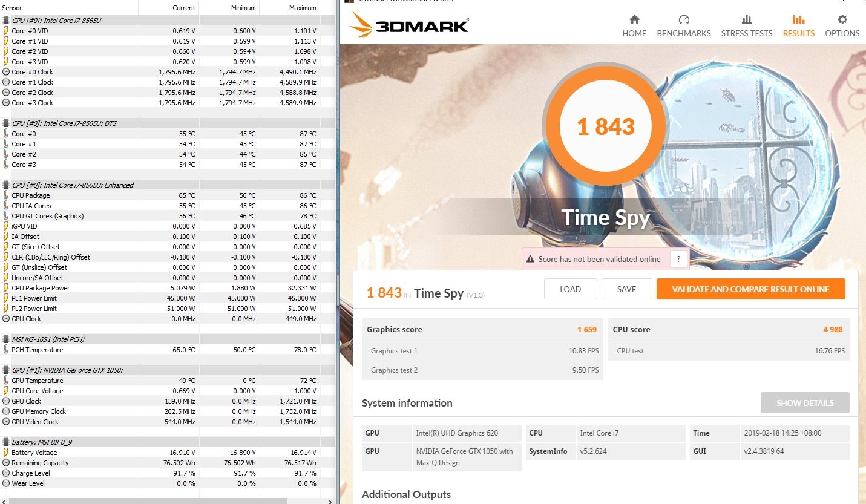The image size is (866, 504).
Task: Select the GPU Video Clock row
Action: [x=168, y=421]
